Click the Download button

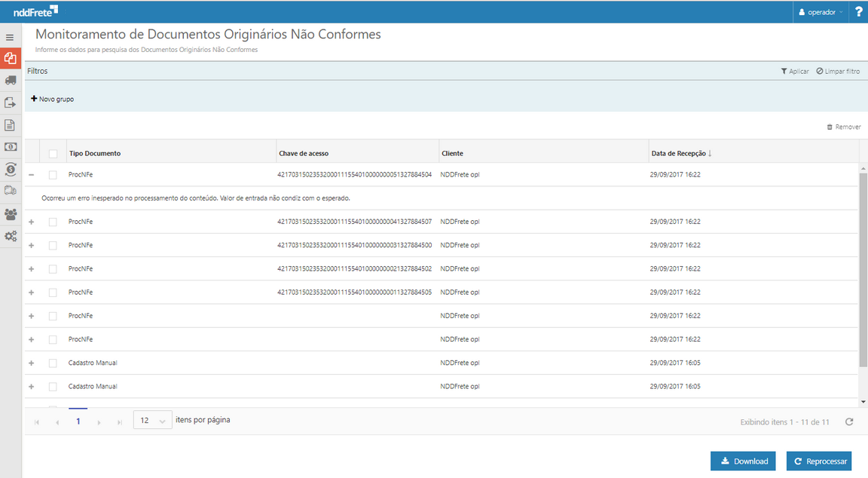coord(743,461)
